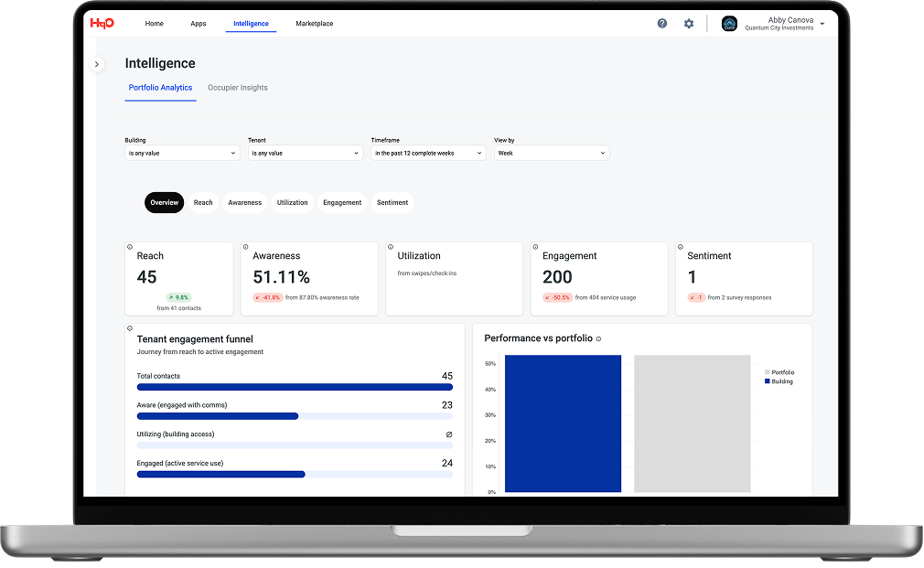Click the HqO logo icon
This screenshot has width=924, height=568.
pos(102,24)
